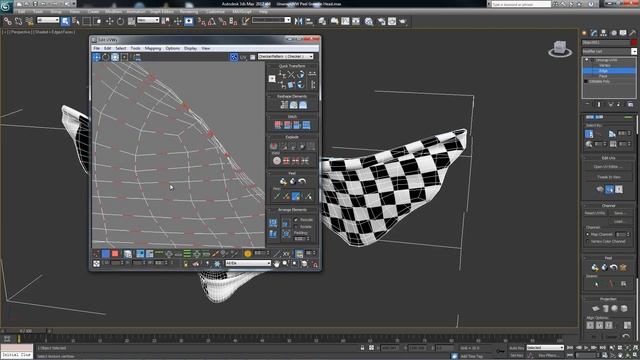Click the Save button in Channel rollout
The height and width of the screenshot is (360, 640).
619,213
